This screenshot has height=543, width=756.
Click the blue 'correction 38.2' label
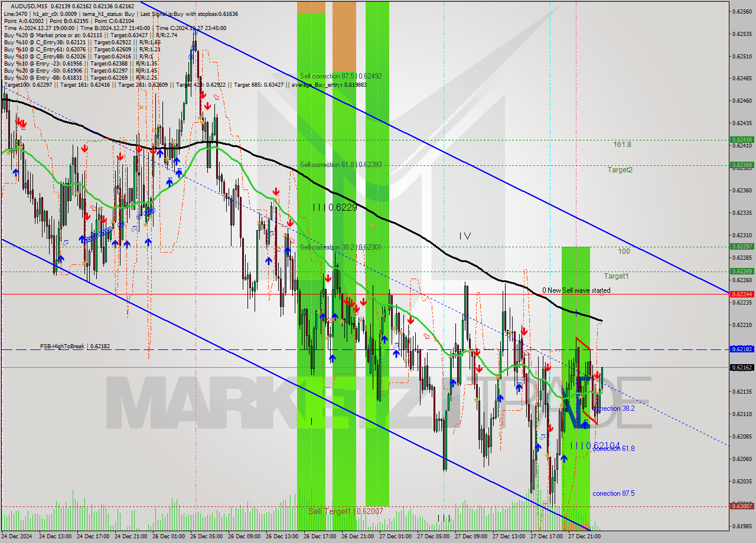click(615, 408)
